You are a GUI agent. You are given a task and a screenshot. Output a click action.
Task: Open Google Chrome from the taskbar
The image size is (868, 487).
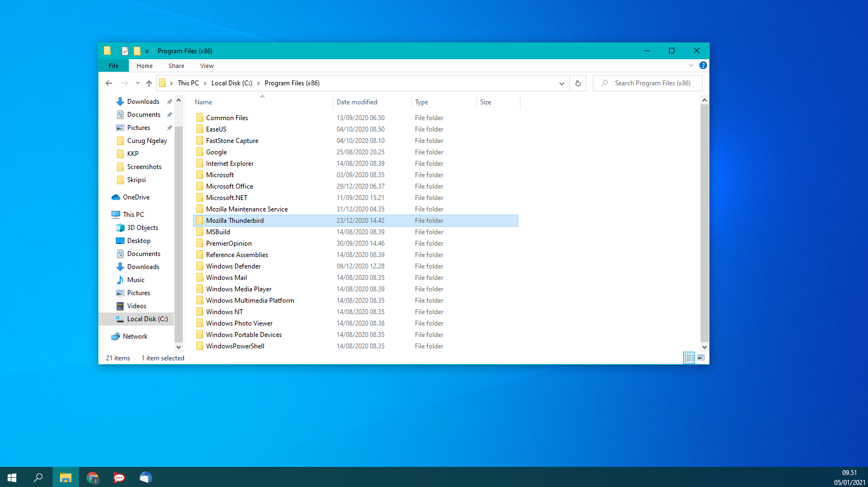pos(92,477)
